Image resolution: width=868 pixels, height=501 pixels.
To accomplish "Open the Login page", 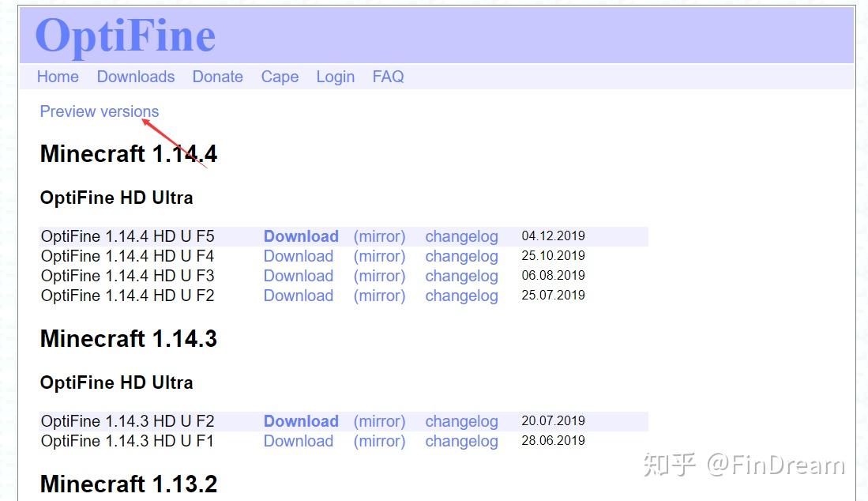I will click(x=335, y=77).
